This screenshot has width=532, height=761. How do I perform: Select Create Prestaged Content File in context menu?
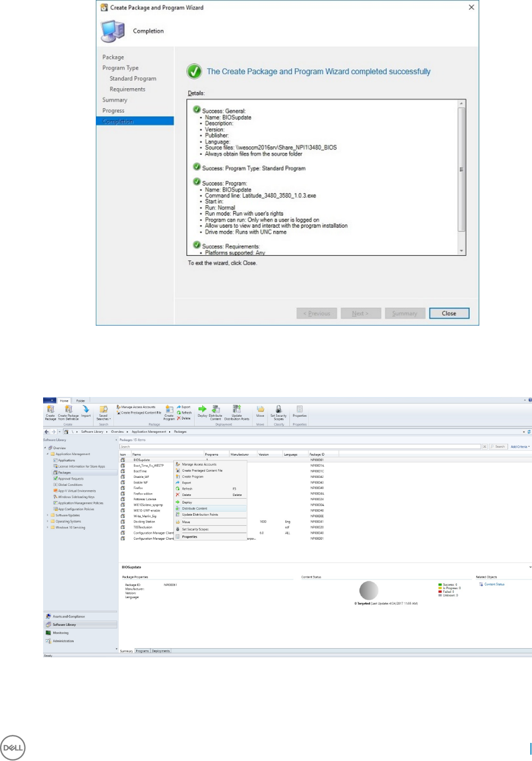pos(210,470)
